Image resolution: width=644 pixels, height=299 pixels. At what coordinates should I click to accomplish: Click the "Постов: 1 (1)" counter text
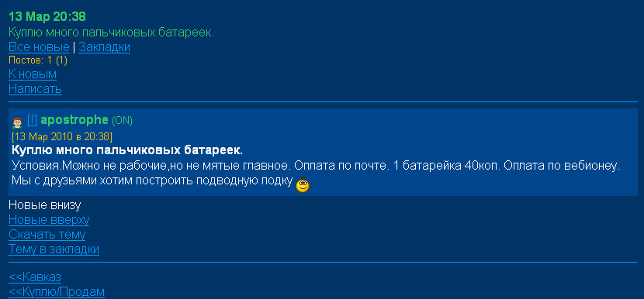38,60
